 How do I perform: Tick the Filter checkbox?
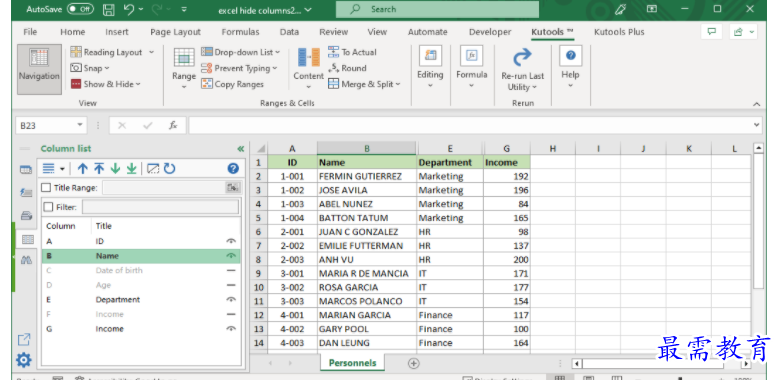coord(49,207)
